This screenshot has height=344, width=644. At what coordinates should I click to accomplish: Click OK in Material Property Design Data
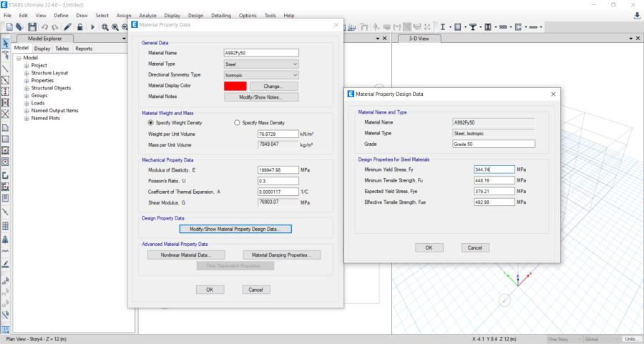(429, 248)
